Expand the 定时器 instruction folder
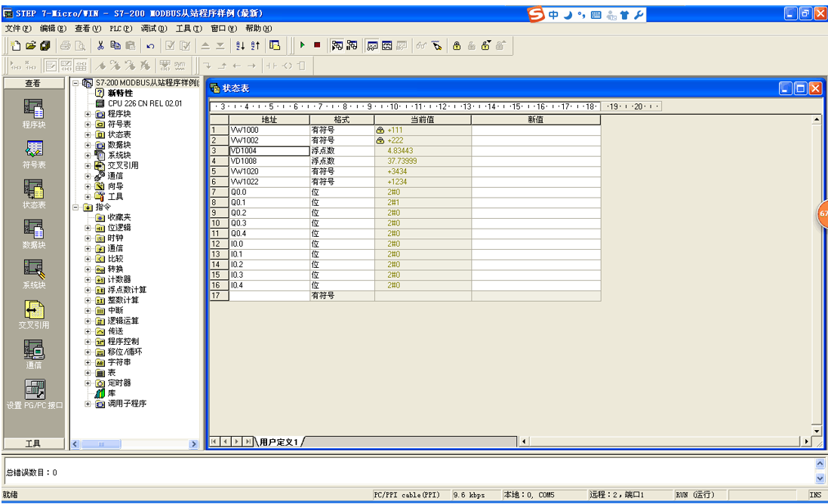 88,383
